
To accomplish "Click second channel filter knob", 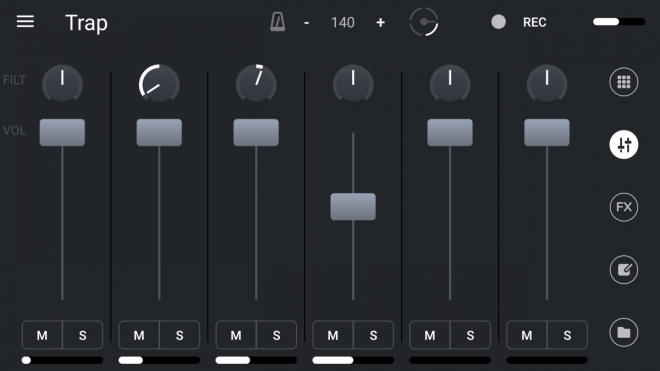I will pos(159,83).
